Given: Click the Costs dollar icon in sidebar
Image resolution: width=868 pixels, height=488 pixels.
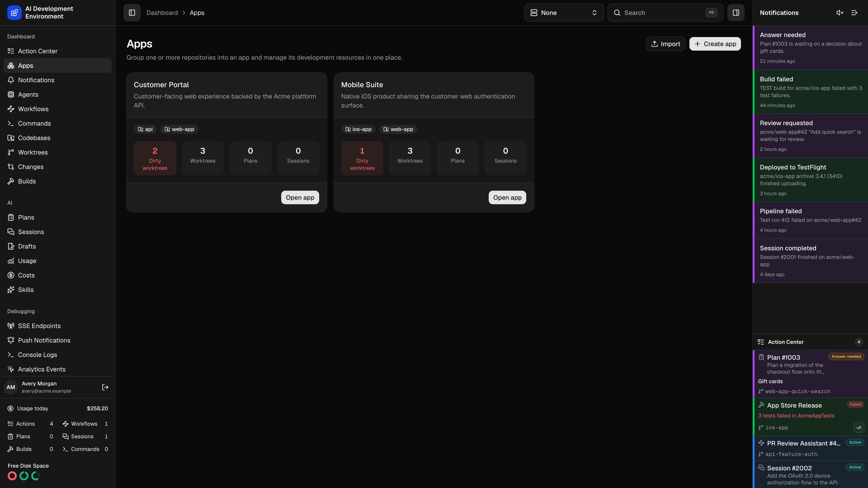Looking at the screenshot, I should tap(11, 275).
